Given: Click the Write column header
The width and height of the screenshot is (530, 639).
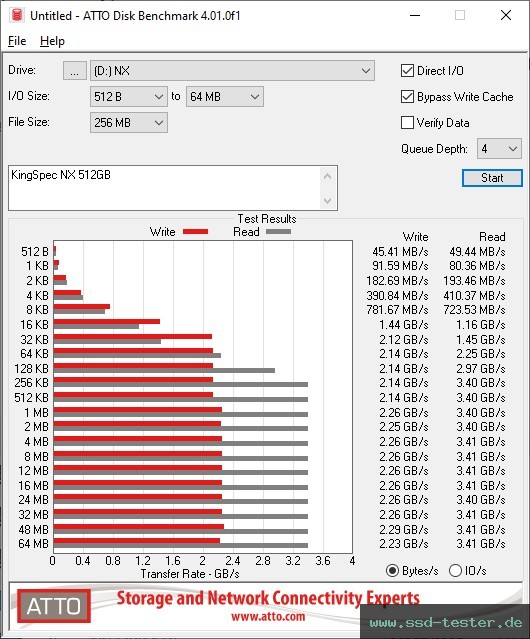Looking at the screenshot, I should (x=416, y=237).
